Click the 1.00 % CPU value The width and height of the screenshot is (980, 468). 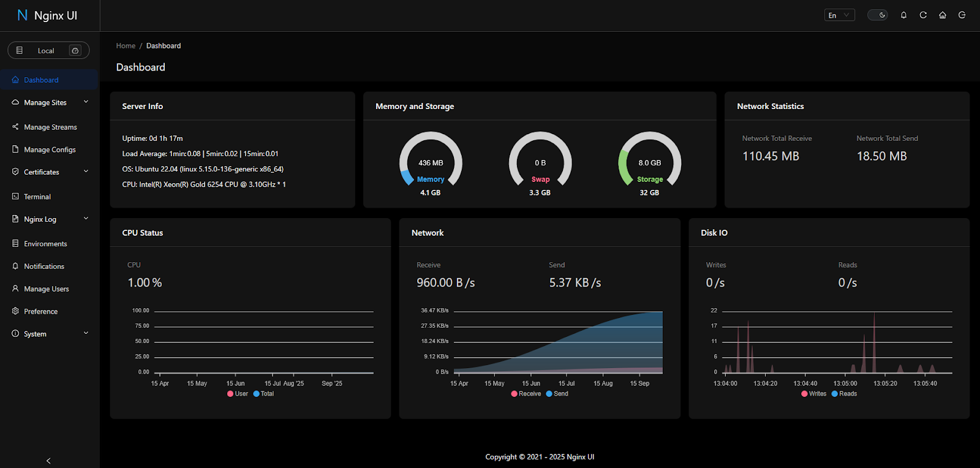point(145,282)
